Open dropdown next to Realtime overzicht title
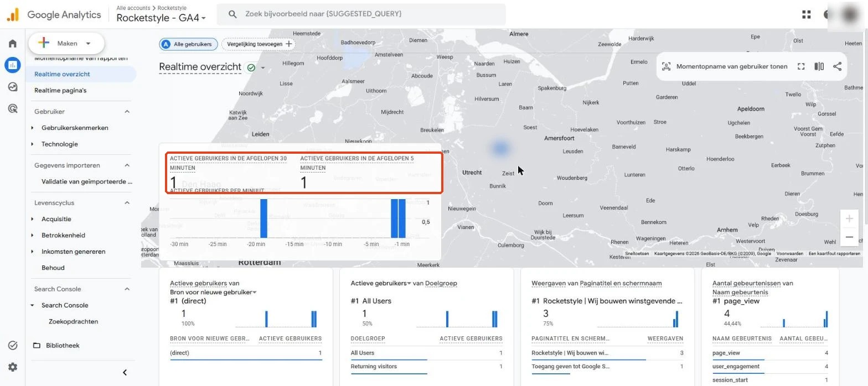Image resolution: width=868 pixels, height=386 pixels. 263,68
